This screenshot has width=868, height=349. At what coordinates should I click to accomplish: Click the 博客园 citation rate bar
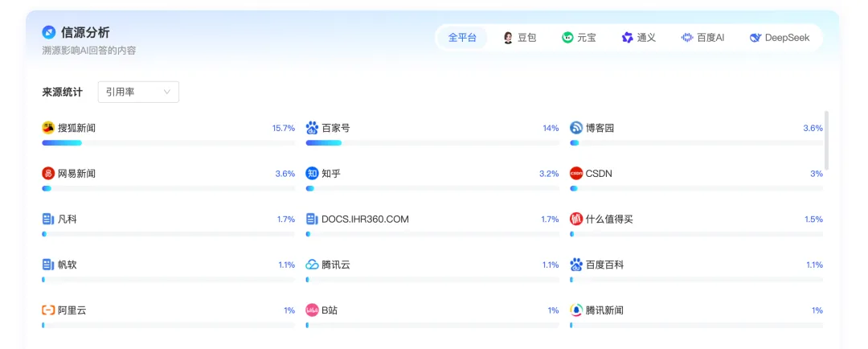point(696,143)
